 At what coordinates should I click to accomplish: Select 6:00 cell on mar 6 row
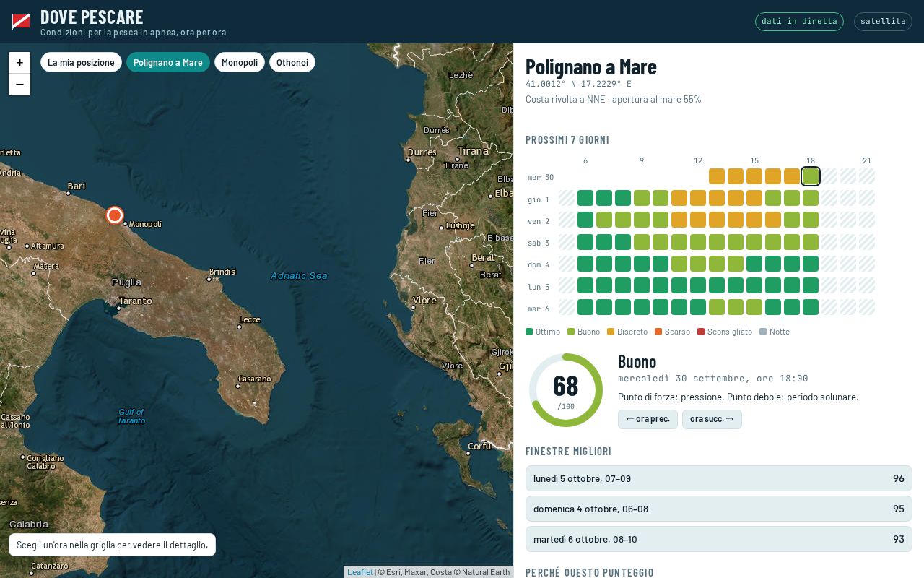[585, 307]
